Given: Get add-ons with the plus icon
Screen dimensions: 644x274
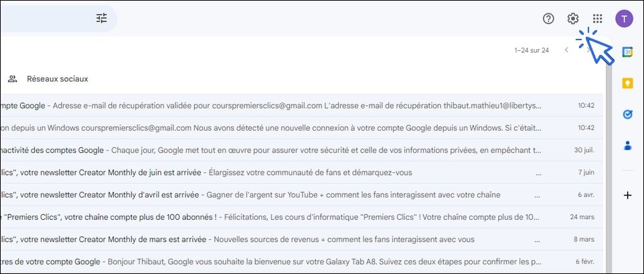Looking at the screenshot, I should coord(627,196).
